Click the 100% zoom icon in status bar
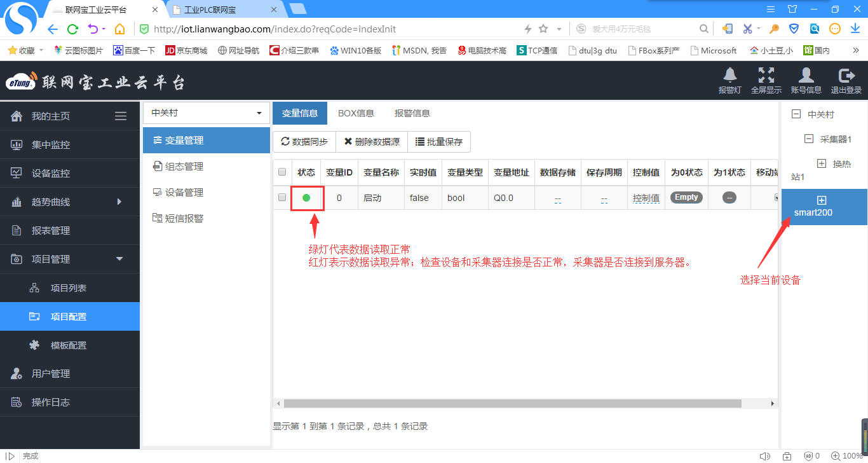Image resolution: width=868 pixels, height=463 pixels. pos(836,456)
